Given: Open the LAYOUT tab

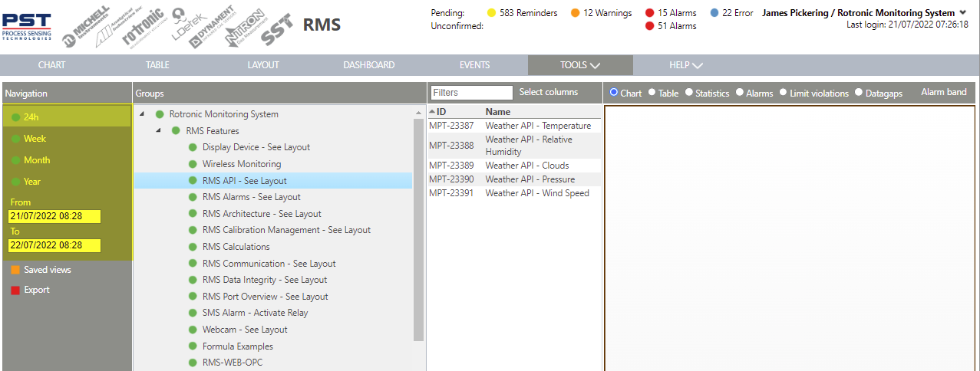Looking at the screenshot, I should coord(263,65).
